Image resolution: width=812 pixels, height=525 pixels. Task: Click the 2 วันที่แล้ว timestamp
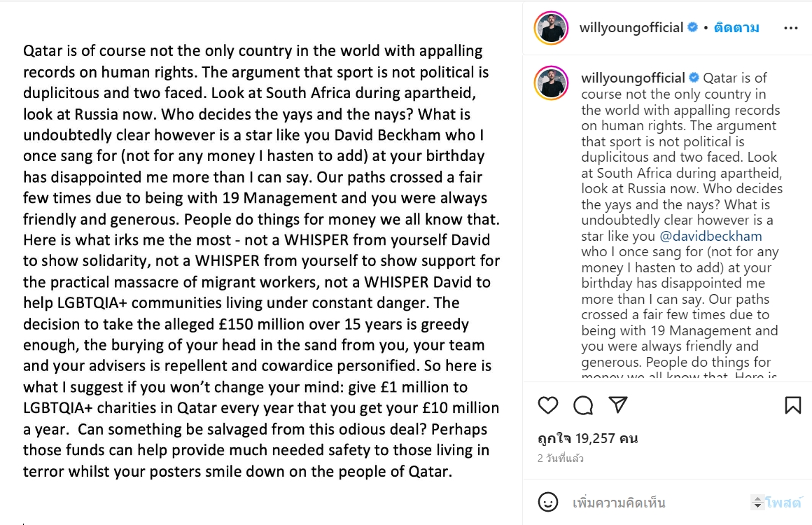coord(560,459)
